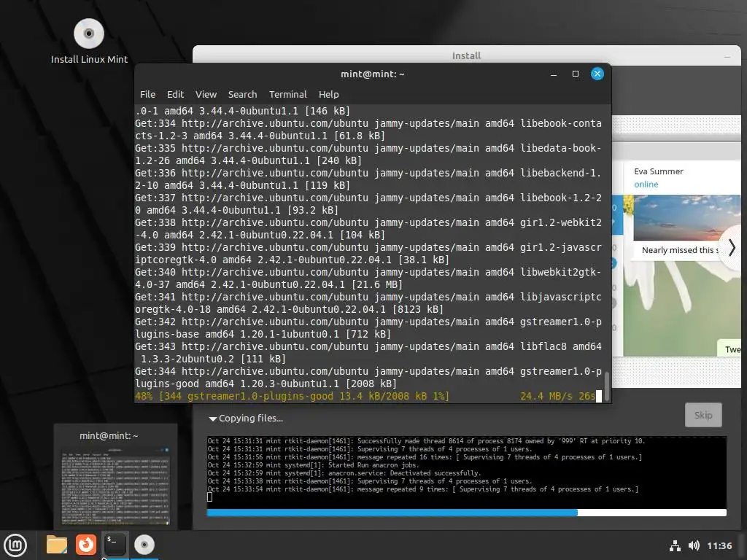Close the mint@mint terminal window
Image resolution: width=747 pixels, height=560 pixels.
(x=597, y=74)
